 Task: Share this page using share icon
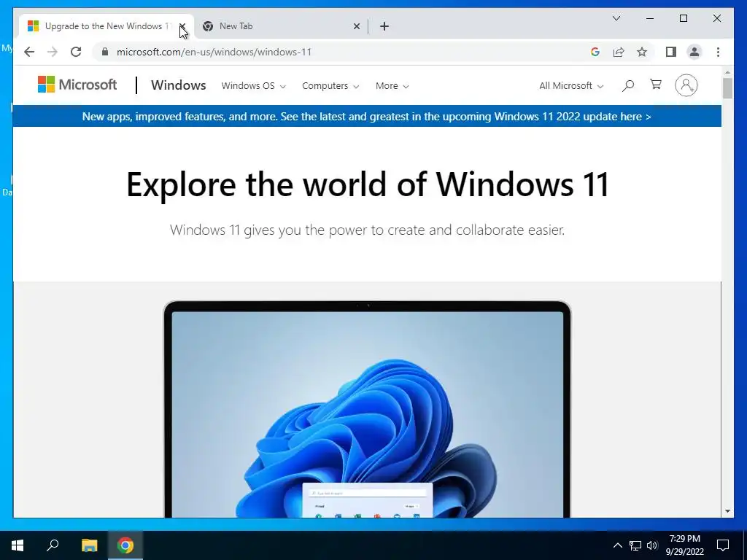[619, 52]
